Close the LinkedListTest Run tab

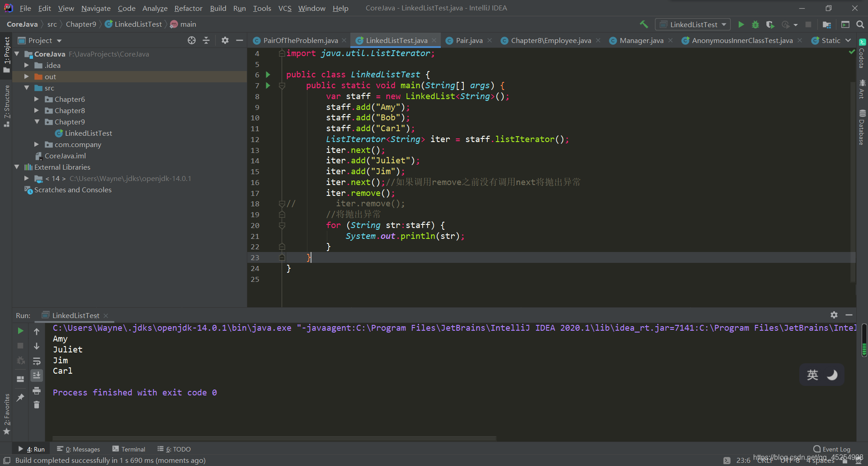(106, 315)
